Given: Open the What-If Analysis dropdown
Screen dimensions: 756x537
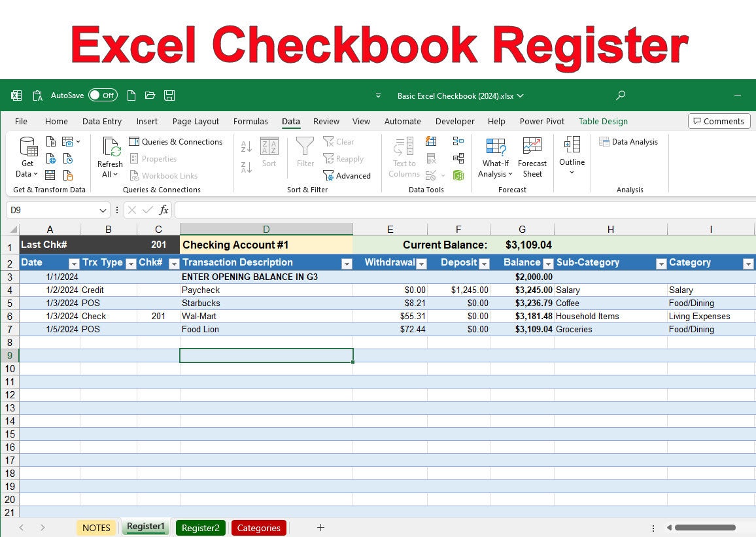Looking at the screenshot, I should 495,157.
